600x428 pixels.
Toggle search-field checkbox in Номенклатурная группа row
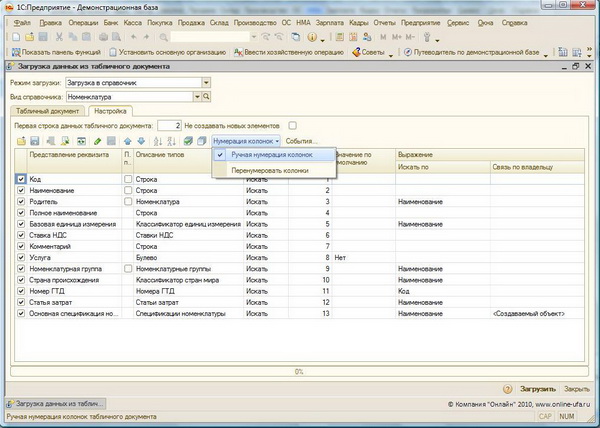click(128, 269)
